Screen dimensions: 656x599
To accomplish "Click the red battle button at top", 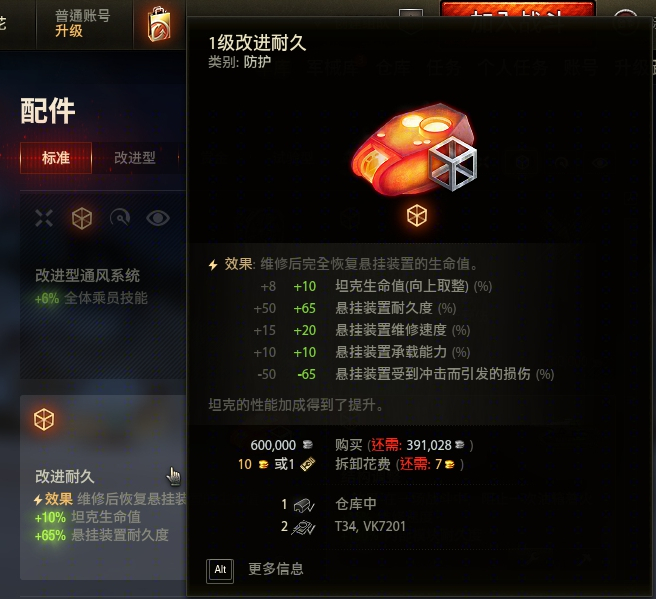I will (x=518, y=9).
